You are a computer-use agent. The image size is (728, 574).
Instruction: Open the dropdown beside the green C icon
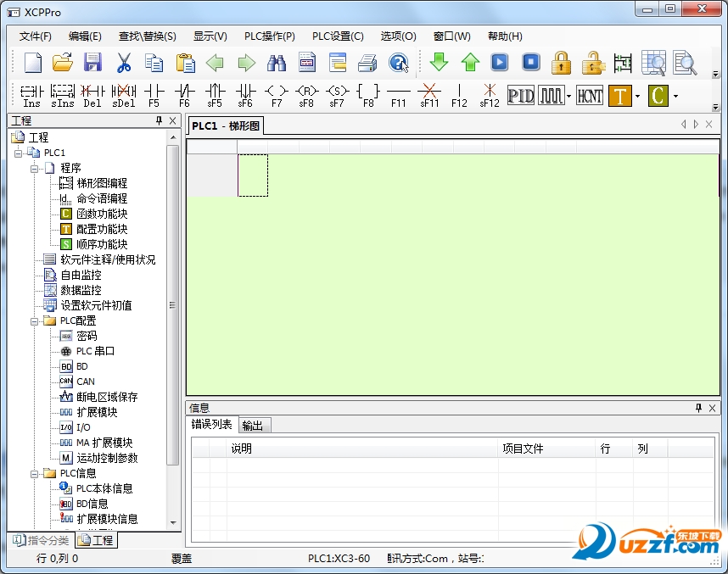(x=675, y=96)
